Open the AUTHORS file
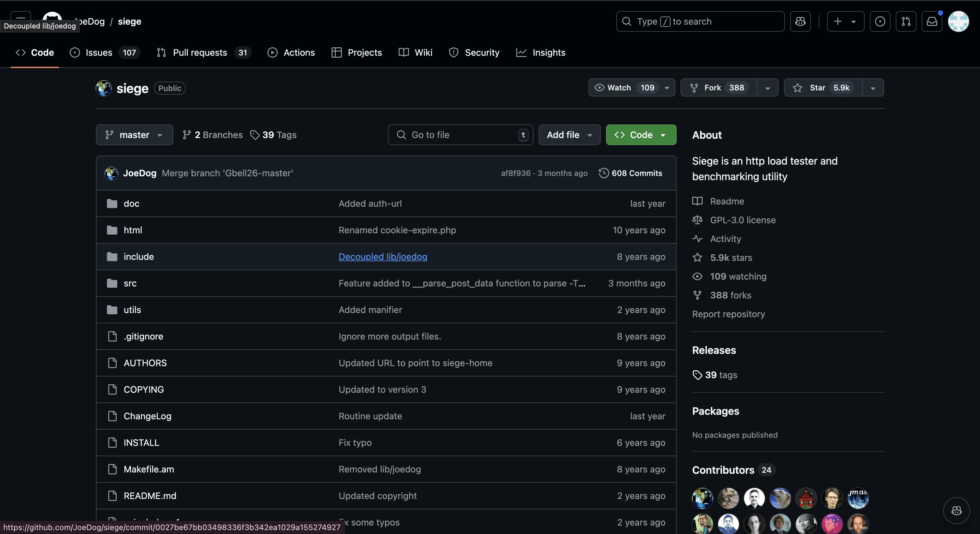Image resolution: width=980 pixels, height=534 pixels. pyautogui.click(x=145, y=363)
